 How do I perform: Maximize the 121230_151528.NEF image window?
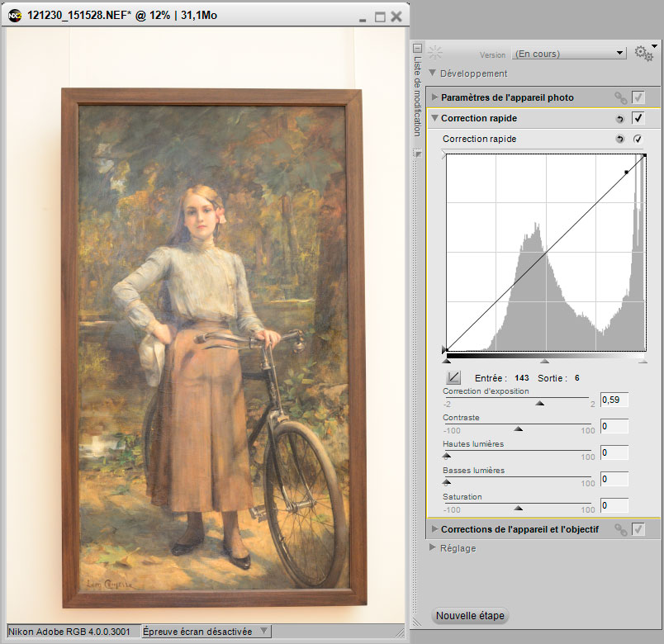tap(380, 17)
